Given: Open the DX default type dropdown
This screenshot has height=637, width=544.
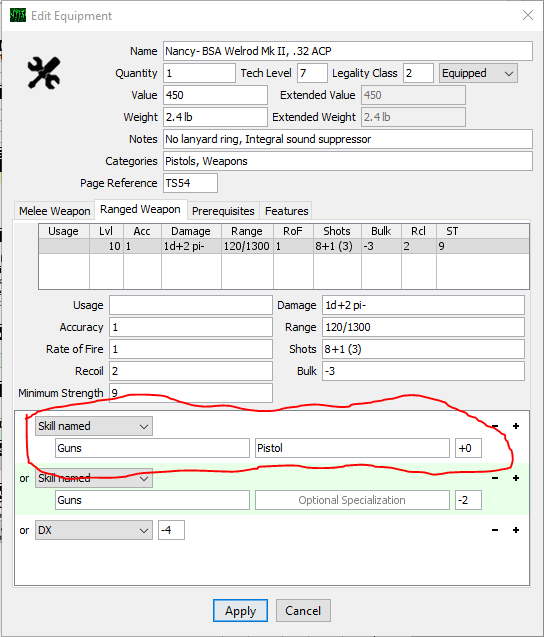Looking at the screenshot, I should (x=94, y=530).
